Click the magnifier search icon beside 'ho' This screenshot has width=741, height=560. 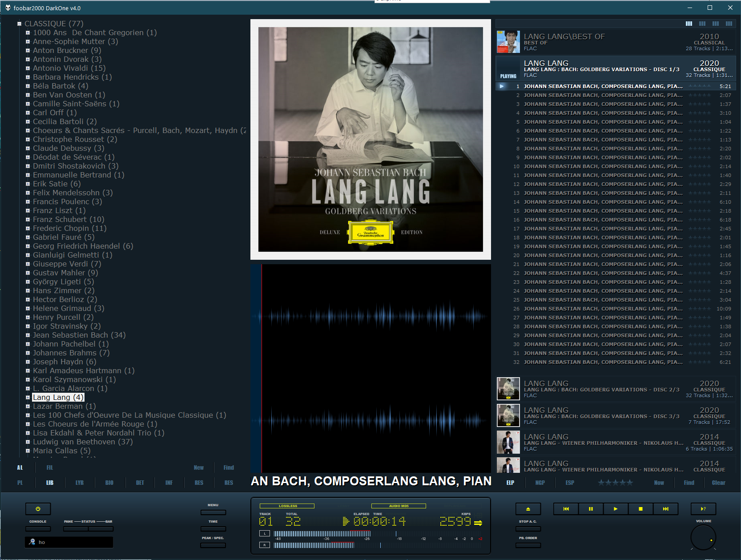[32, 542]
